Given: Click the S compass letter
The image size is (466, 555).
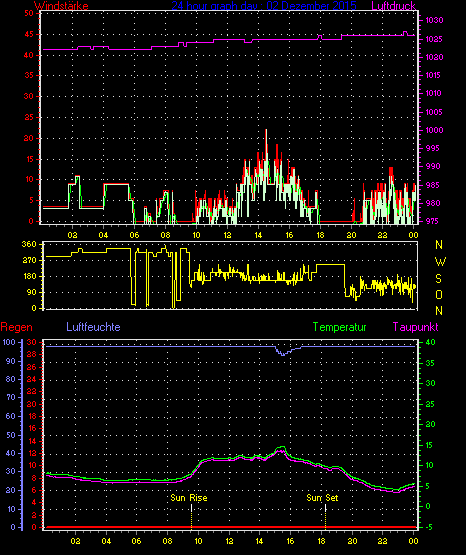Looking at the screenshot, I should point(438,279).
